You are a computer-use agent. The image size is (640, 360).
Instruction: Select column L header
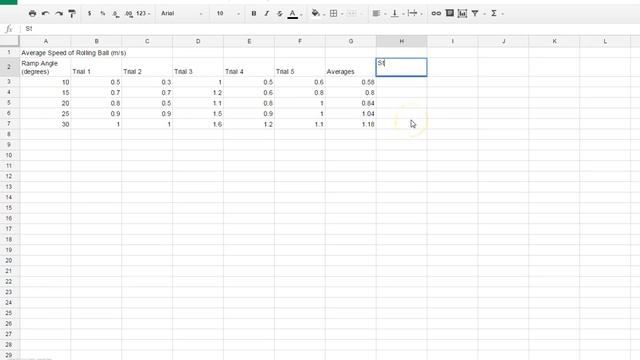coord(605,41)
